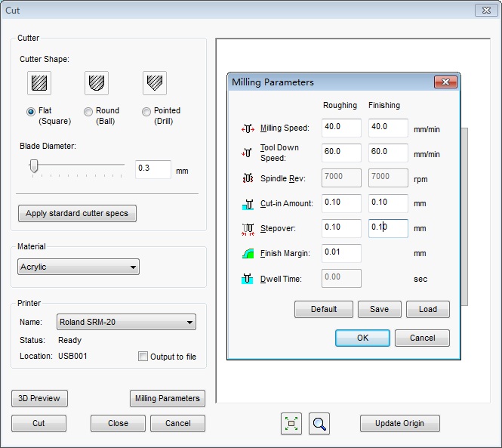The width and height of the screenshot is (502, 448).
Task: Click the Close button in Cut window
Action: [x=118, y=423]
